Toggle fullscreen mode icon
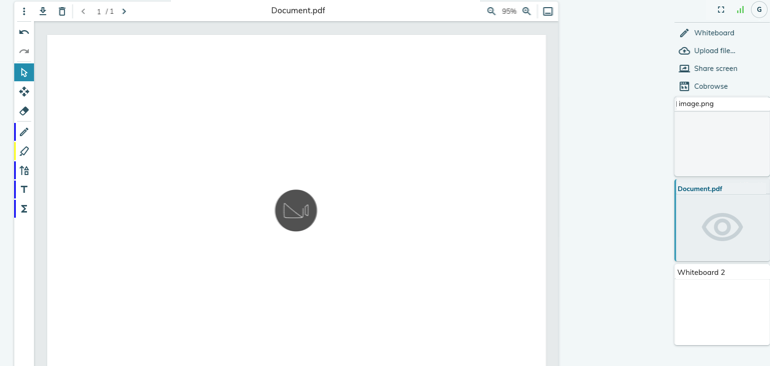Image resolution: width=770 pixels, height=366 pixels. click(x=721, y=10)
